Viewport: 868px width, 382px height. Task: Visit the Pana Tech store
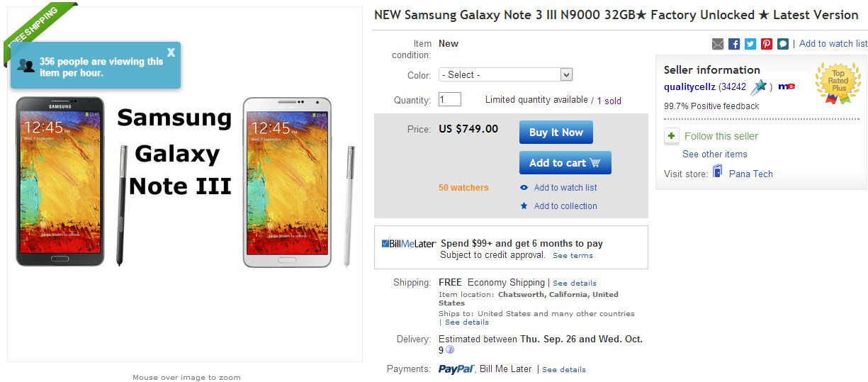pos(750,174)
